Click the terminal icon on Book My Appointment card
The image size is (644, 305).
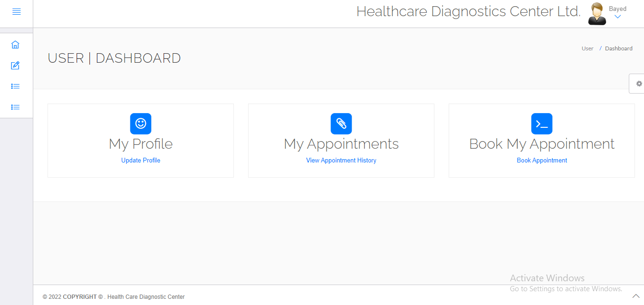click(x=542, y=123)
